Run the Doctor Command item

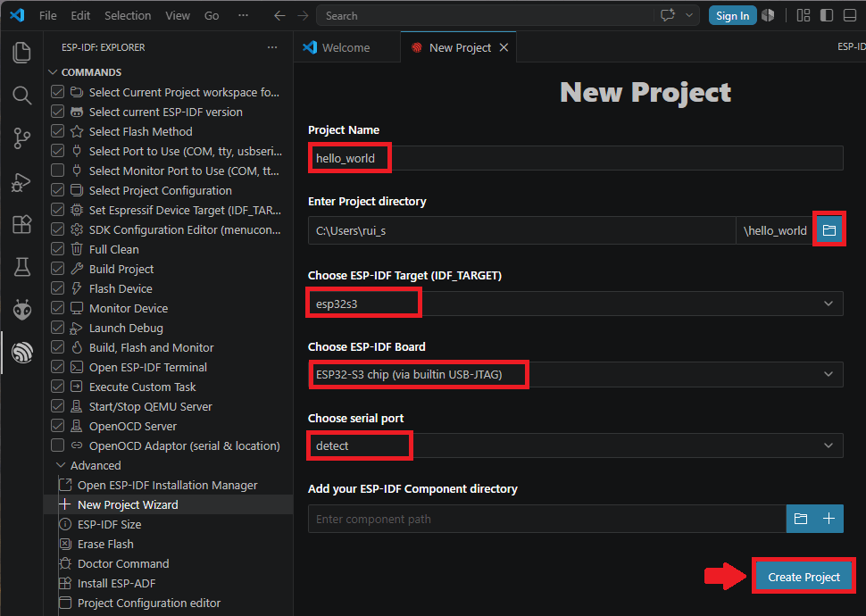[x=123, y=563]
